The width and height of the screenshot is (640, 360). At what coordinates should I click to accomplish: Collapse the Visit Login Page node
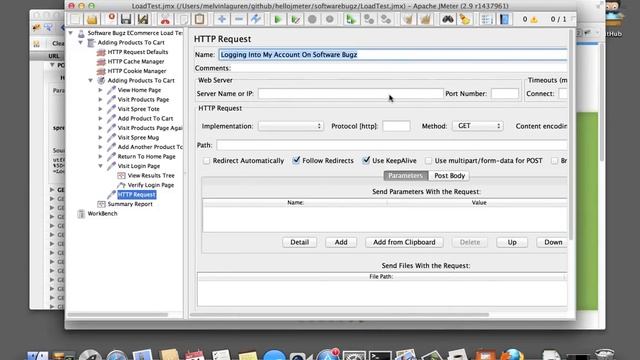click(x=100, y=166)
